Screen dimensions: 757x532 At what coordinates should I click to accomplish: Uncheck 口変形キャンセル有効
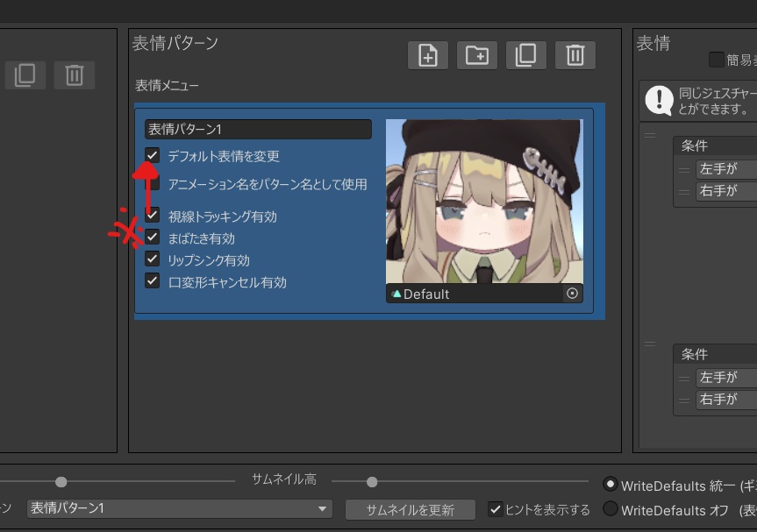coord(151,282)
